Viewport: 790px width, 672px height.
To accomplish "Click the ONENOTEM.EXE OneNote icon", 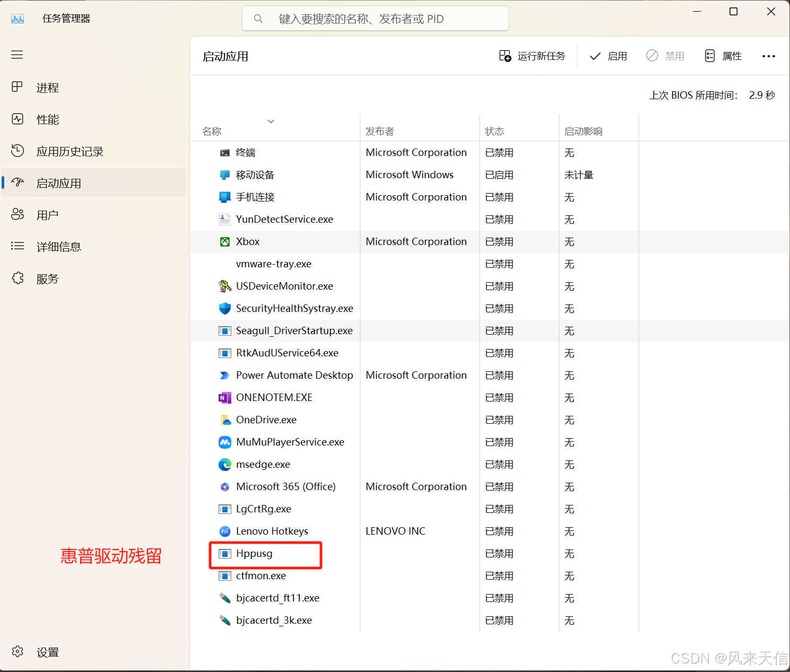I will tap(225, 398).
